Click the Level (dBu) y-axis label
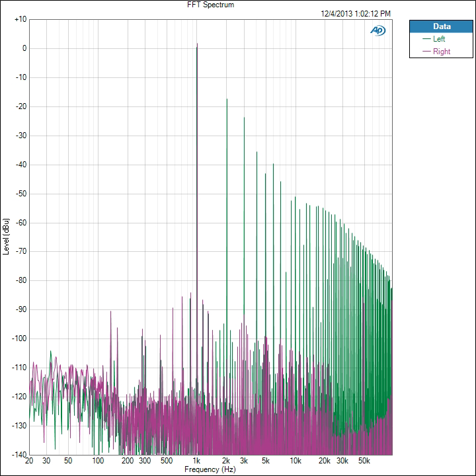This screenshot has width=476, height=476. coord(6,237)
